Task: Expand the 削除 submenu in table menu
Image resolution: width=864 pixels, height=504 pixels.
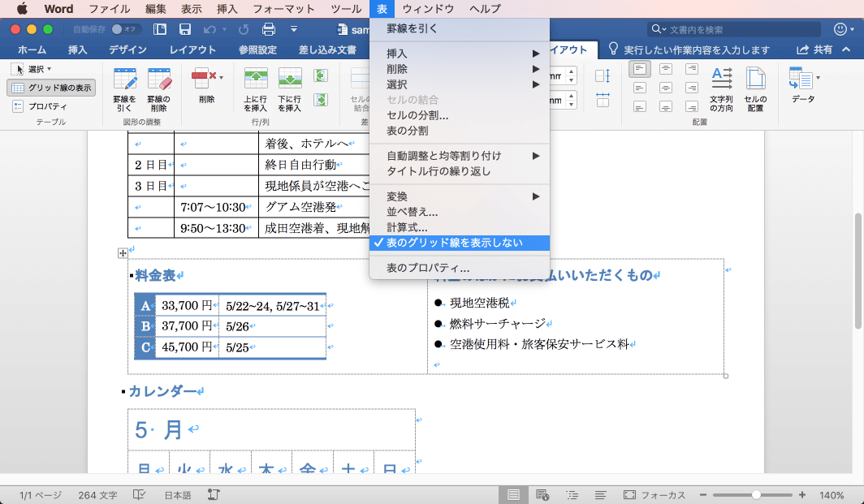Action: [x=460, y=69]
